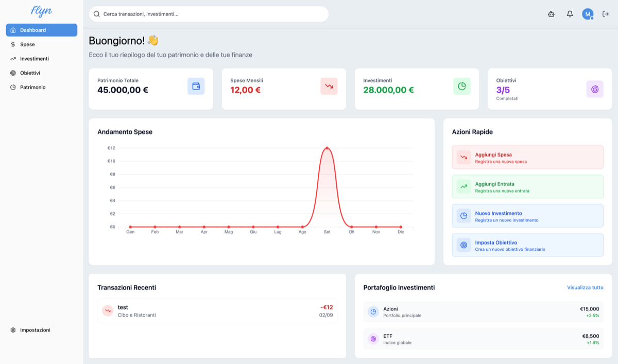Screen dimensions: 618x364
Task: Click the Set peak point on spending chart
Action: tap(327, 148)
